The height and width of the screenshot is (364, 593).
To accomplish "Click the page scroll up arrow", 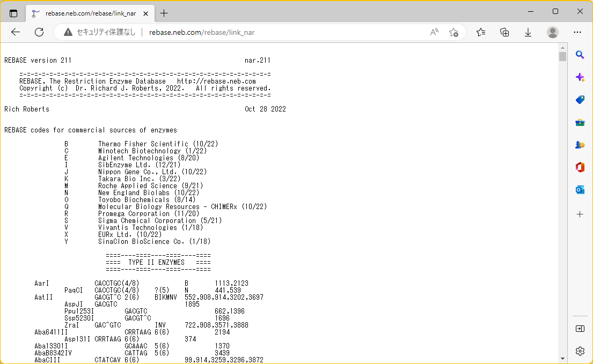I will pos(562,48).
